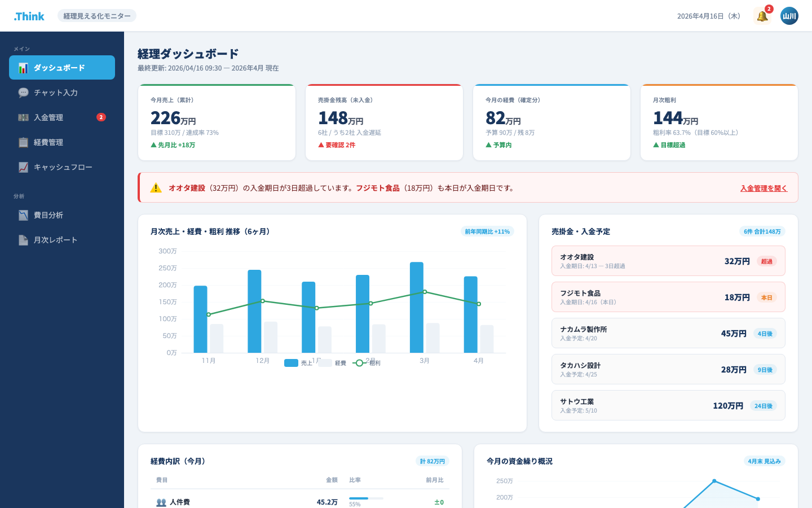Click the 24日後 status tag
The height and width of the screenshot is (508, 812).
(x=764, y=406)
